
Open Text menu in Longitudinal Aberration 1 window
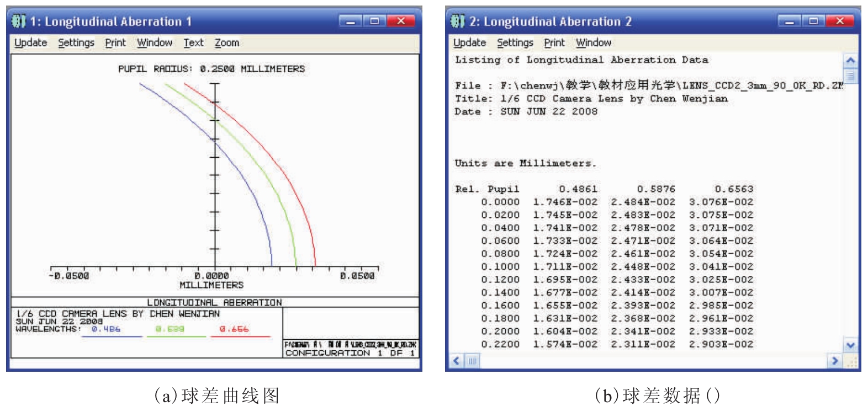click(194, 42)
